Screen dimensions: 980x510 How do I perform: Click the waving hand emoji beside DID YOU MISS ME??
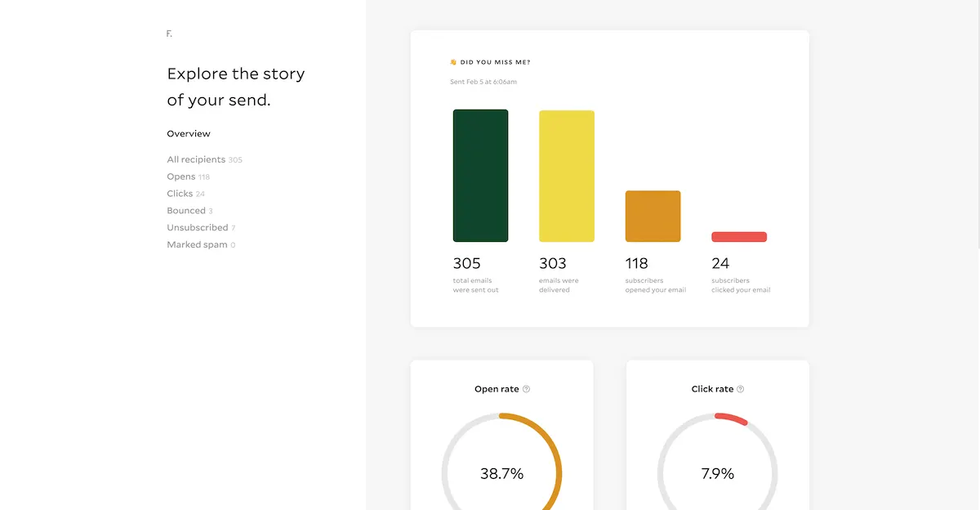[453, 62]
